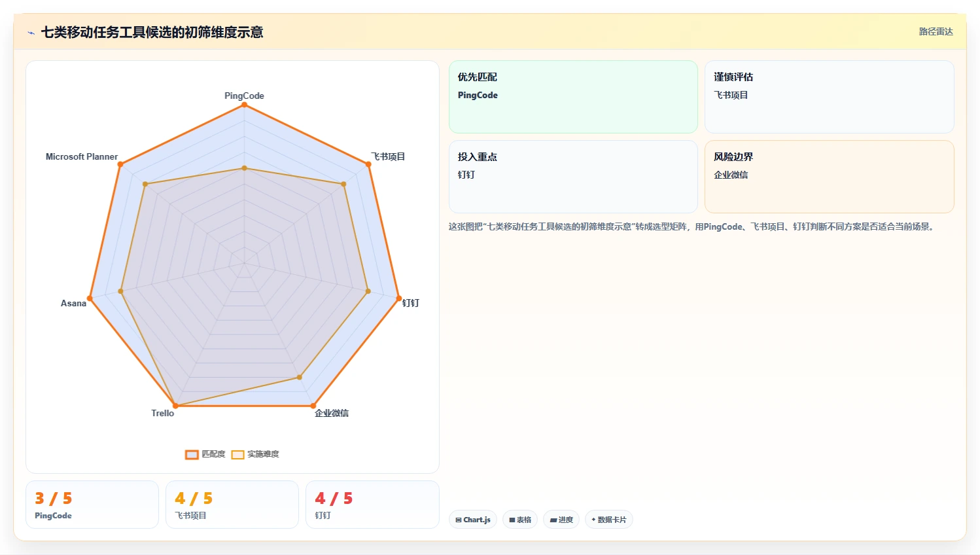
Task: Click the gold 实施难度 point on PingCode axis
Action: [245, 168]
